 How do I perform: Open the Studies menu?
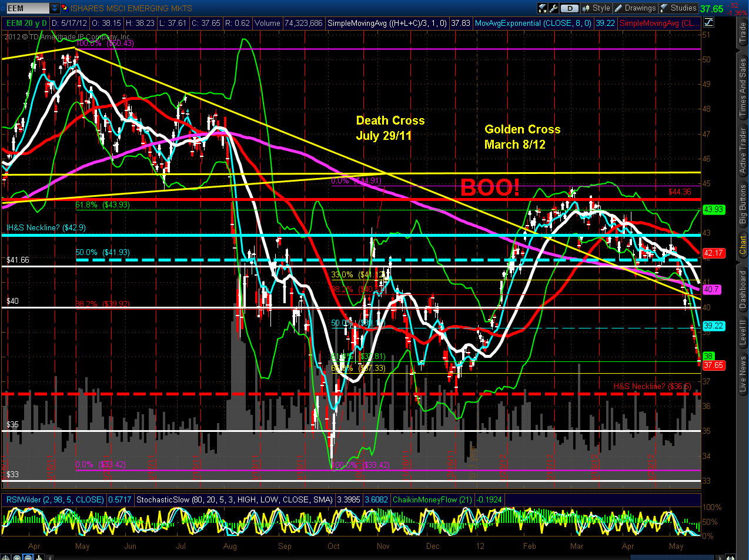(678, 8)
